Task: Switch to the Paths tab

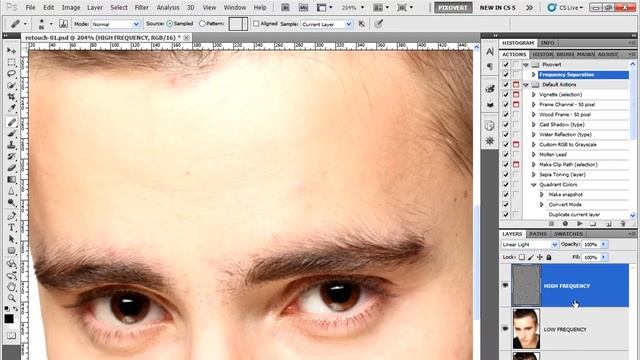Action: coord(538,234)
